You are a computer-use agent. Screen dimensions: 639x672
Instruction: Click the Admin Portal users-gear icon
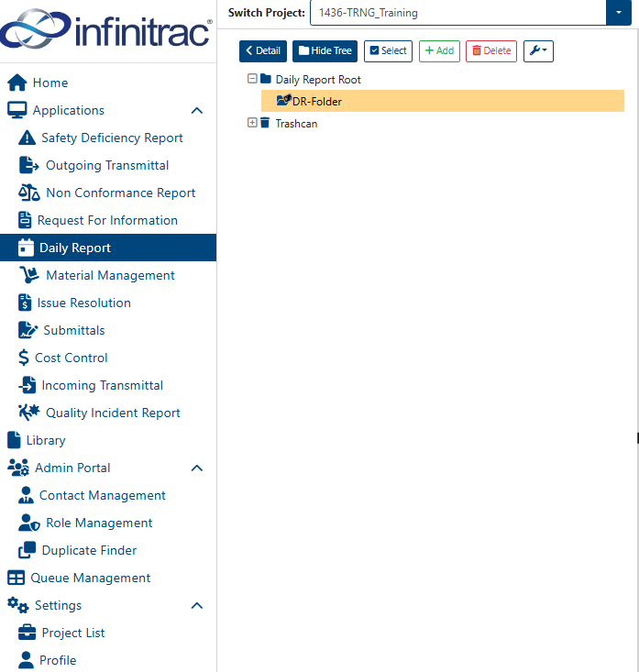coord(18,468)
